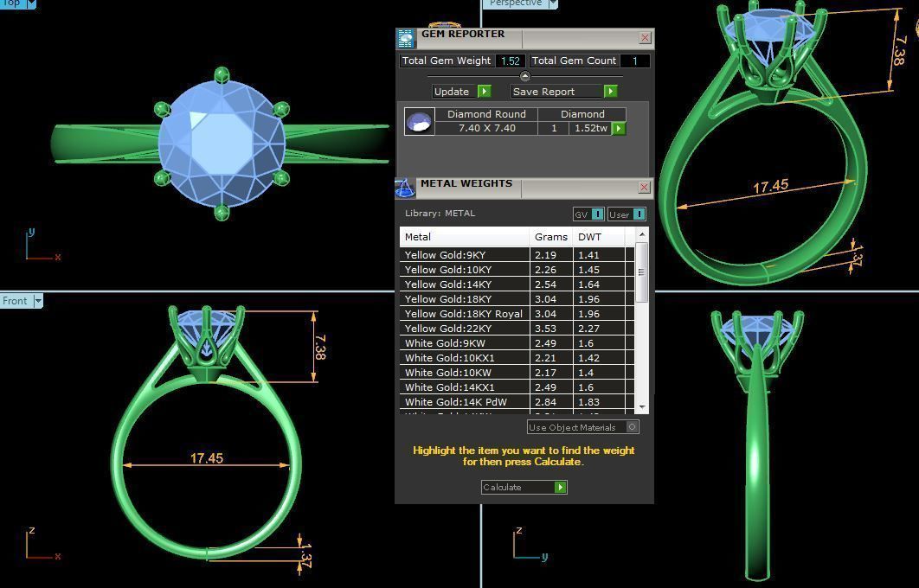This screenshot has width=919, height=588.
Task: Select the Diamond Round gem thumbnail
Action: tap(419, 122)
